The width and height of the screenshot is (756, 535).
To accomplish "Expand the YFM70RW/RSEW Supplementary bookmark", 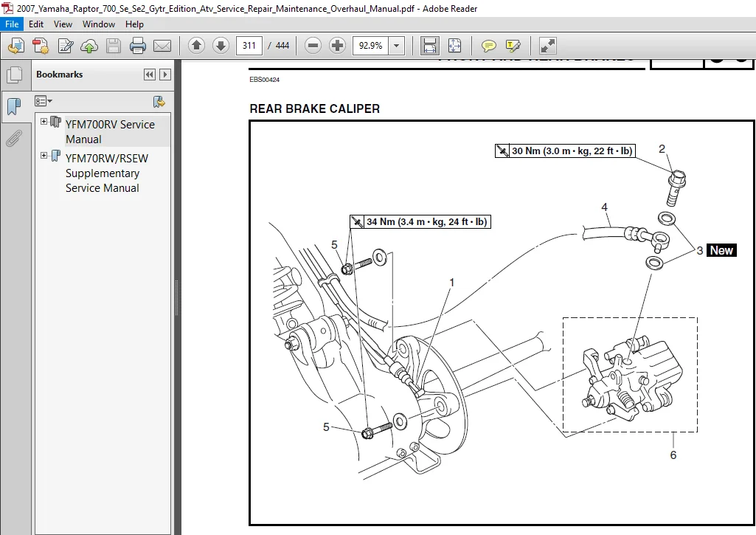I will click(44, 156).
